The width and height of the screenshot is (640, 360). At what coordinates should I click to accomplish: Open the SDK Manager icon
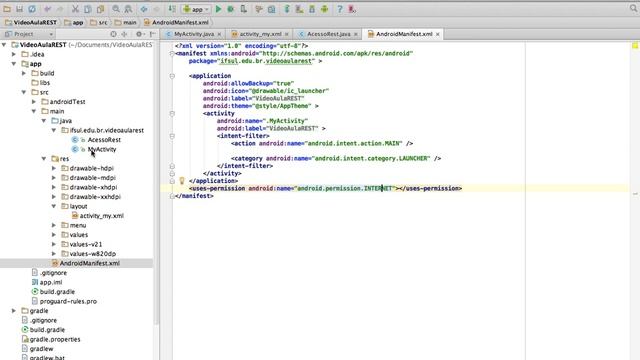click(312, 9)
